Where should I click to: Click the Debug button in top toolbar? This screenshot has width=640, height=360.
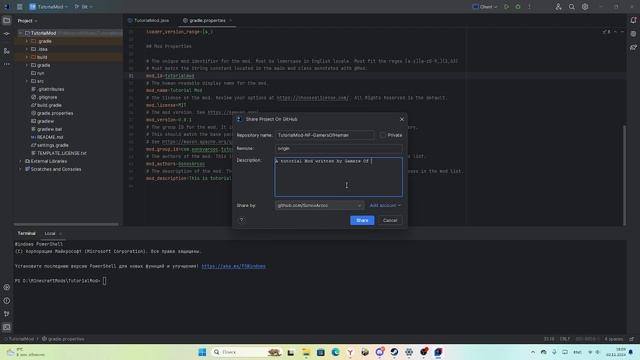coord(518,7)
